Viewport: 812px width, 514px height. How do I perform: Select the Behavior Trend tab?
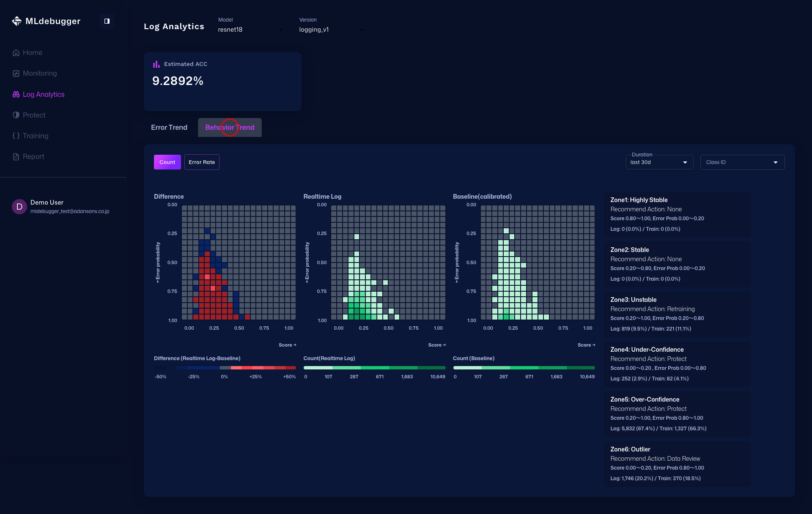point(230,127)
